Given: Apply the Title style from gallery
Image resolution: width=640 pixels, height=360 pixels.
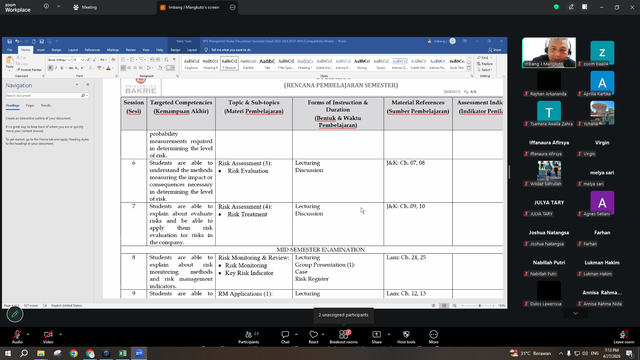Looking at the screenshot, I should pyautogui.click(x=267, y=63).
